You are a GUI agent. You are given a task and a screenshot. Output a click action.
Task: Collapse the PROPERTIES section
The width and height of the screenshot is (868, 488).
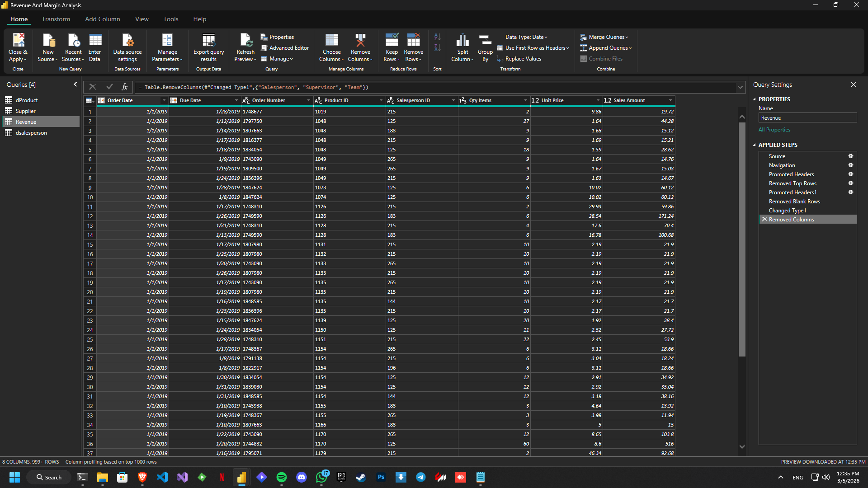click(x=754, y=99)
